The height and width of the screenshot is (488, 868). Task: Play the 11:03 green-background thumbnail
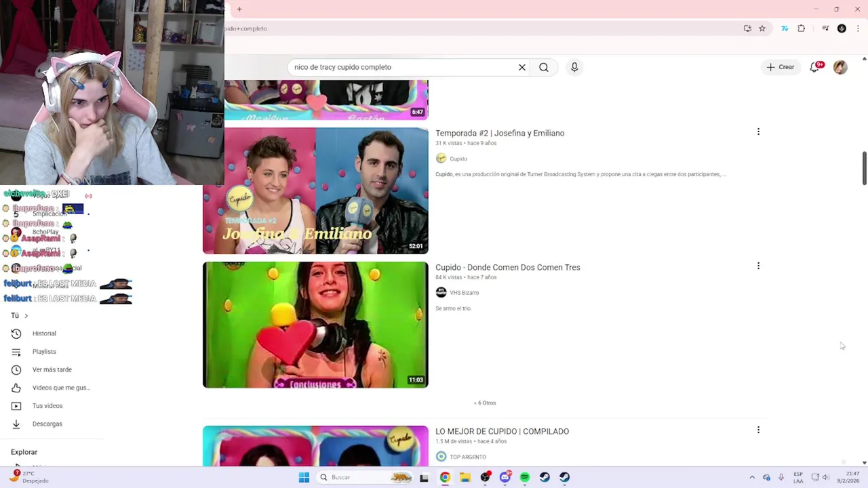315,325
